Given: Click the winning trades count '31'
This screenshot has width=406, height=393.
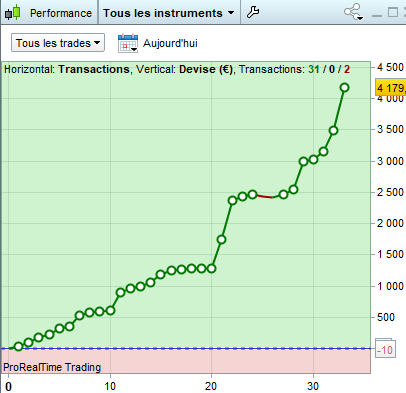Looking at the screenshot, I should (x=314, y=69).
